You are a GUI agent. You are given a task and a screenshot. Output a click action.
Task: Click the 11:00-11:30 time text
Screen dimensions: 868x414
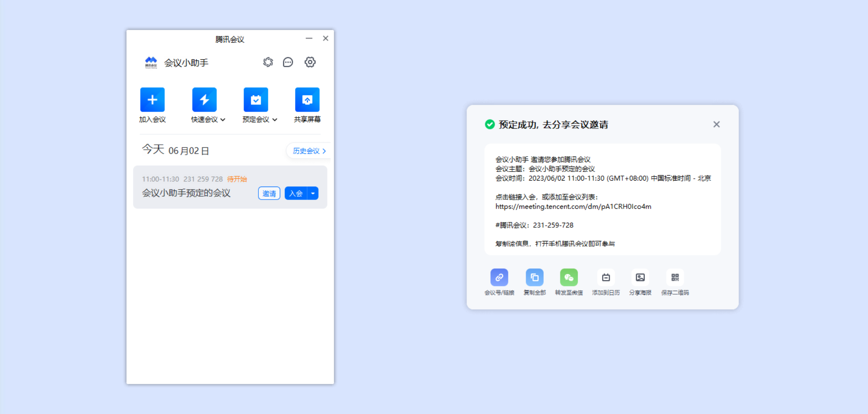[161, 179]
